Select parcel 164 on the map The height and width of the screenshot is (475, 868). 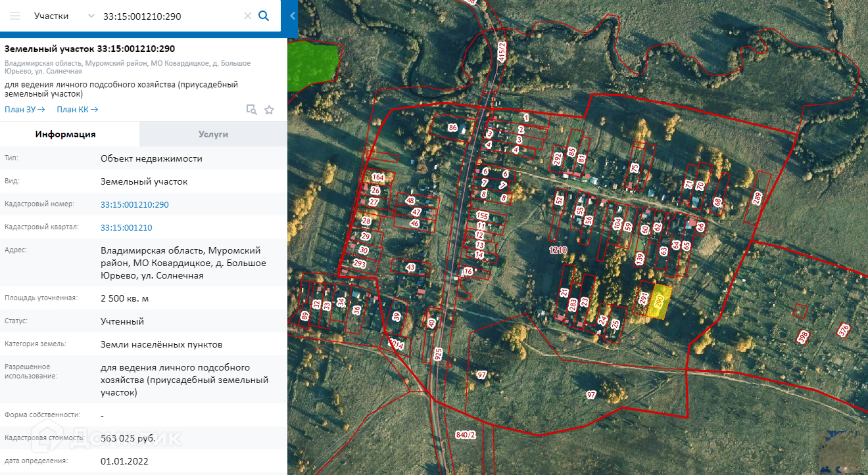(x=377, y=177)
